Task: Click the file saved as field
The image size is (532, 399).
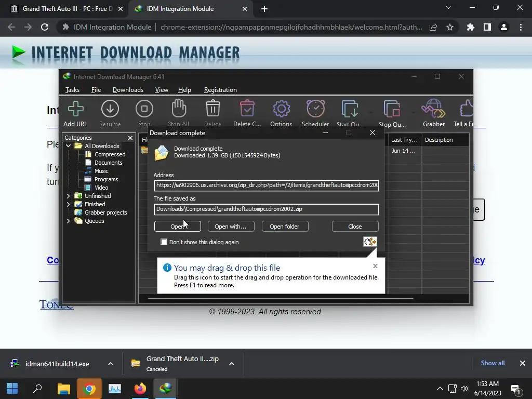Action: point(267,209)
